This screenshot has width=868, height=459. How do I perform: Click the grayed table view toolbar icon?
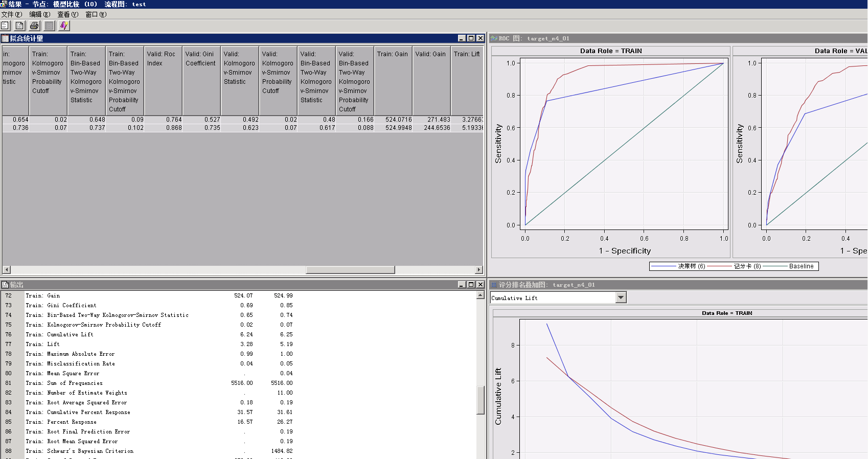49,26
